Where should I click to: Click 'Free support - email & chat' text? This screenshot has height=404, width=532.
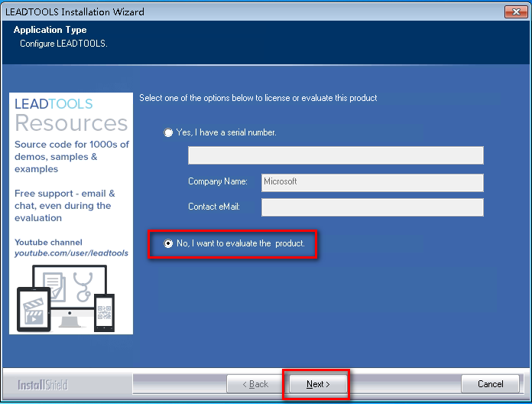pyautogui.click(x=65, y=206)
